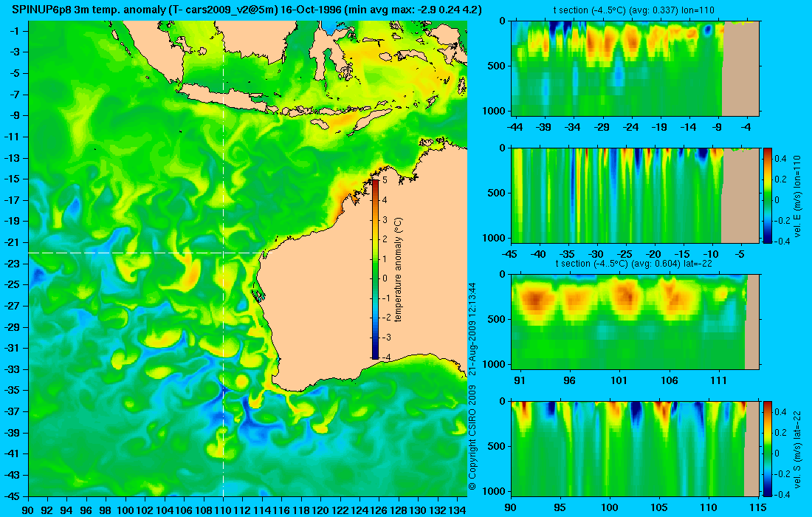
Task: Click the '© Copyright CSIRO 2009' text
Action: click(472, 438)
